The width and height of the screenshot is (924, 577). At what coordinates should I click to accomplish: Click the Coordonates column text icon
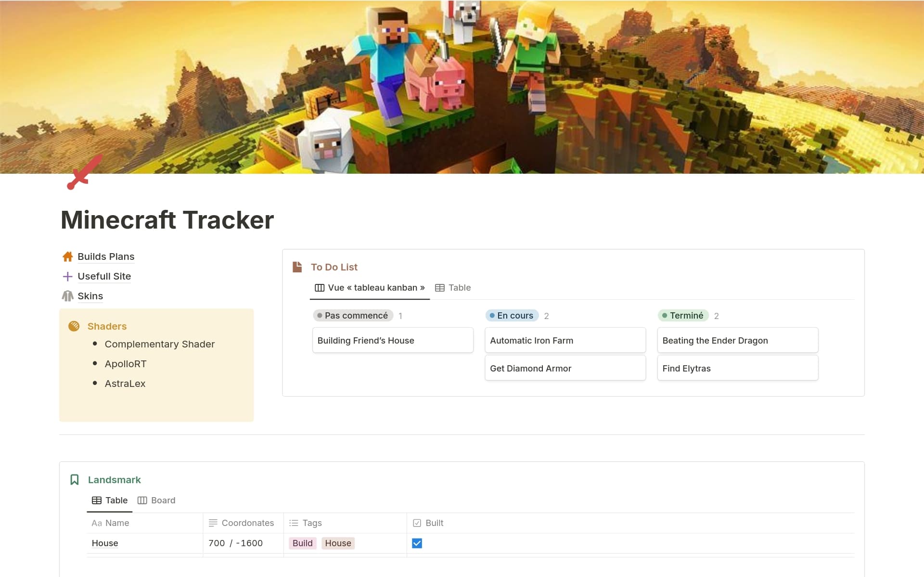click(x=213, y=523)
